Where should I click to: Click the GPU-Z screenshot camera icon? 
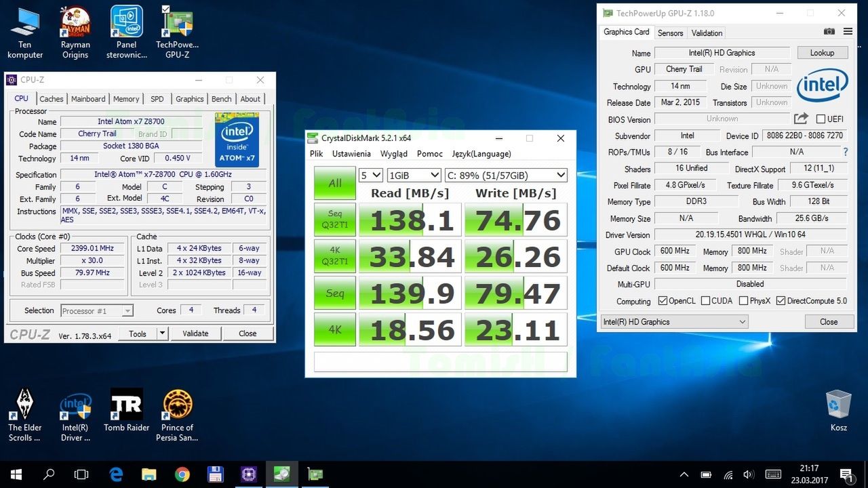click(829, 32)
